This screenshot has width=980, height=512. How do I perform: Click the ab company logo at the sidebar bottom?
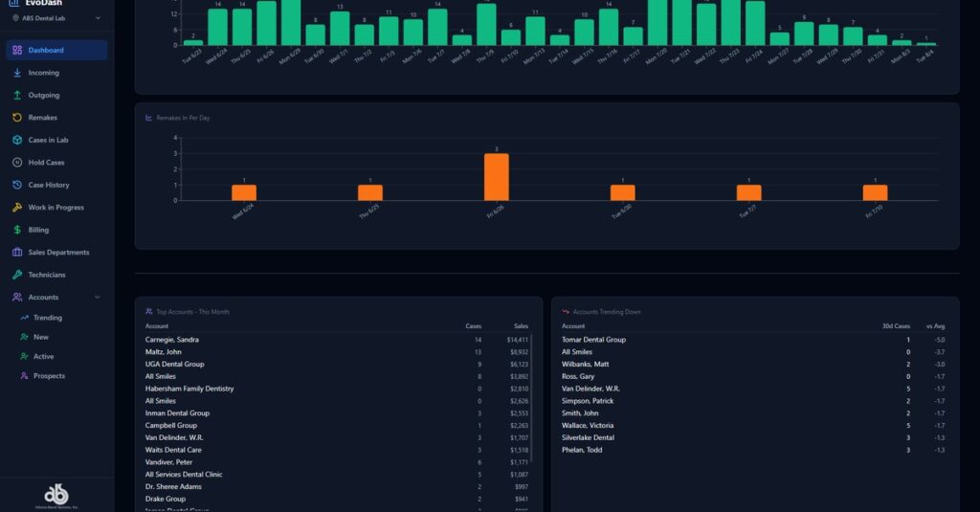click(56, 496)
